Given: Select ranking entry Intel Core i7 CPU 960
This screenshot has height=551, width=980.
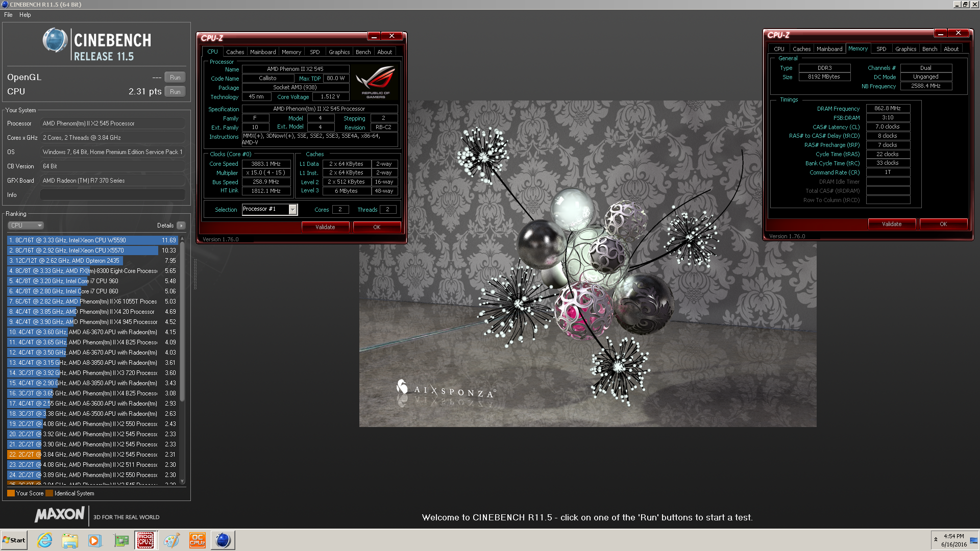Looking at the screenshot, I should pos(92,281).
